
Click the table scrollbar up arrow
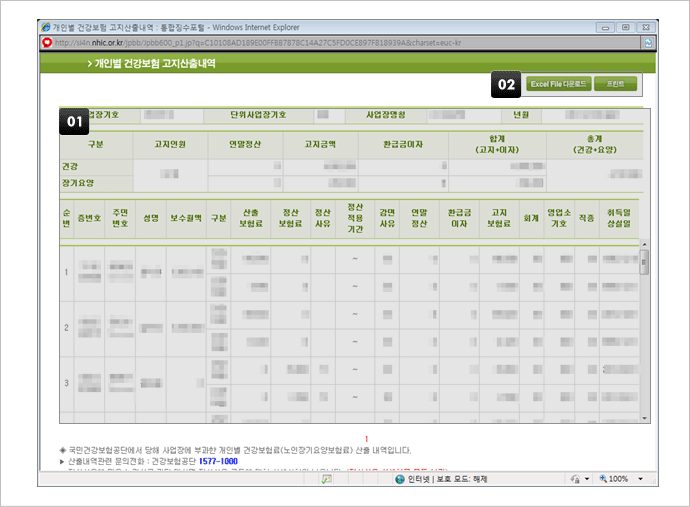[644, 244]
